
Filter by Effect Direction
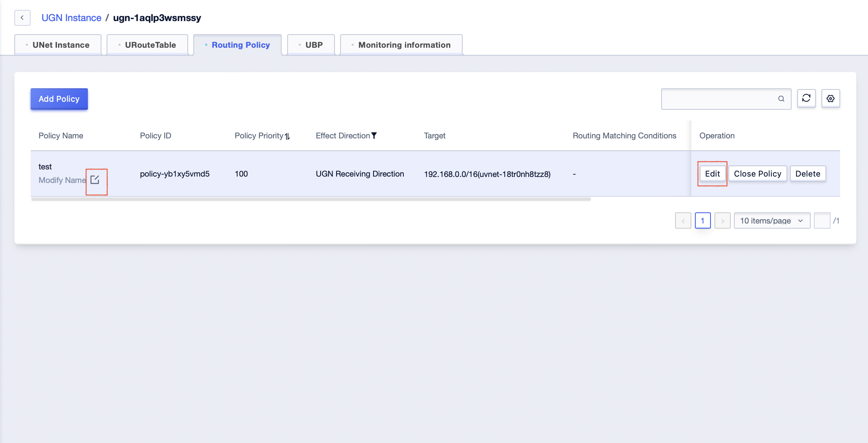(x=374, y=136)
